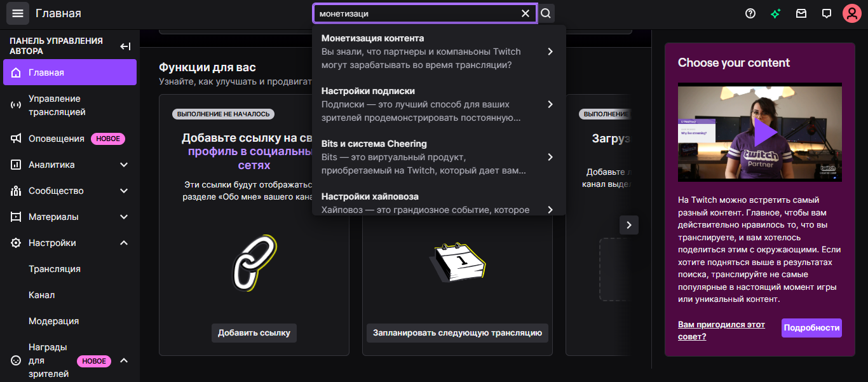
Task: Click the magnifier search button
Action: 546,13
